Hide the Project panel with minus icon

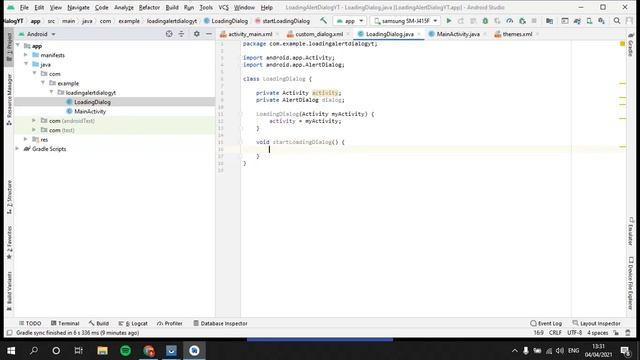[x=209, y=34]
